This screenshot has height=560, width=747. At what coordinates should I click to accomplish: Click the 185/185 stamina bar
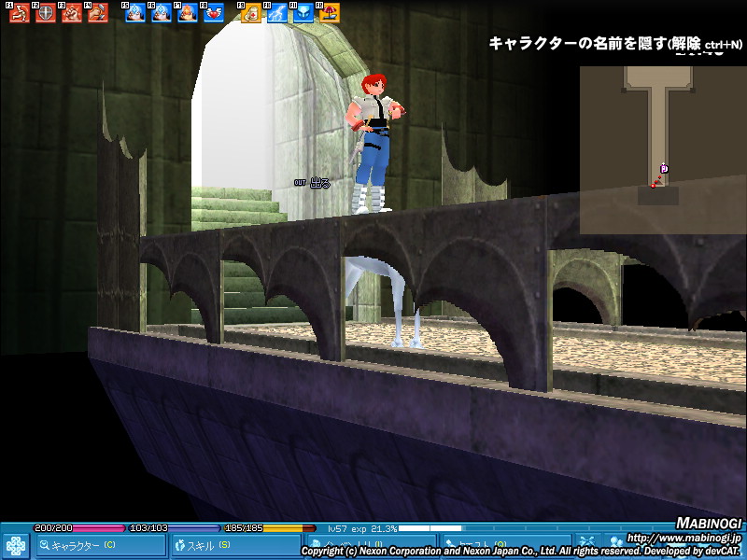(x=270, y=528)
